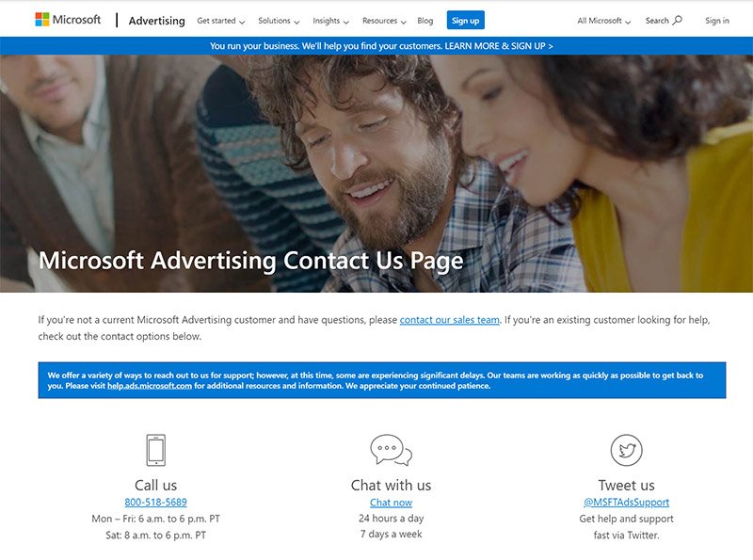Open the search magnifier icon
Viewport: 753px width, 560px height.
[x=677, y=20]
